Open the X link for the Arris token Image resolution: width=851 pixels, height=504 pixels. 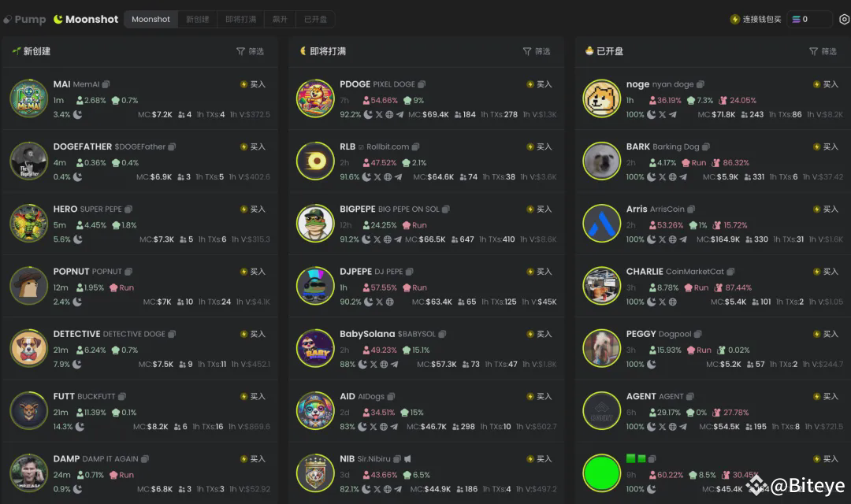662,239
